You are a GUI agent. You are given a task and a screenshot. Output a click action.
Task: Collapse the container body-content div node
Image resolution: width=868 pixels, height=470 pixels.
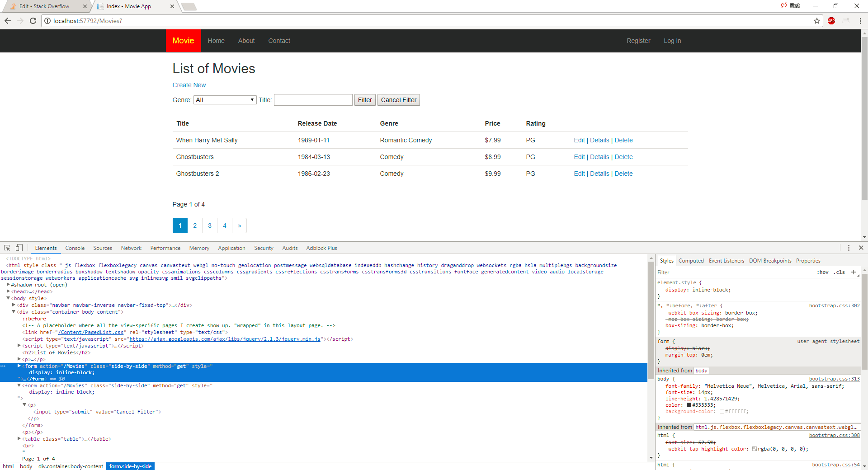pos(14,312)
